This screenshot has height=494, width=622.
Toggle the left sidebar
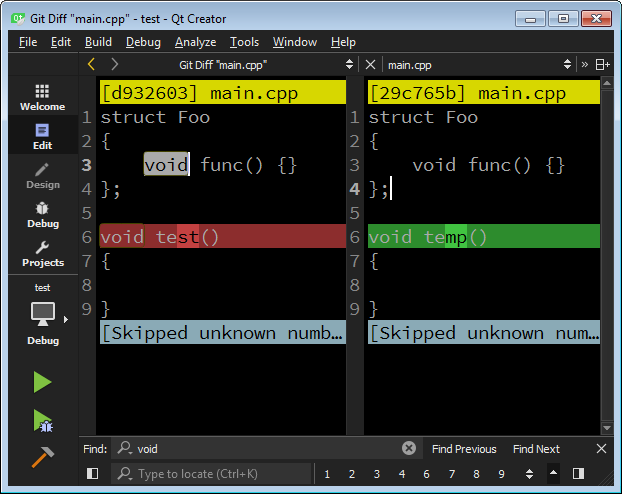[92, 473]
